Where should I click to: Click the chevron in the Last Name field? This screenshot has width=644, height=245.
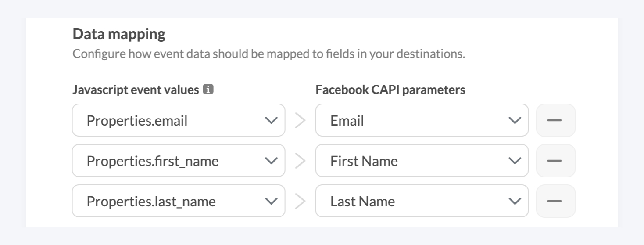tap(514, 202)
